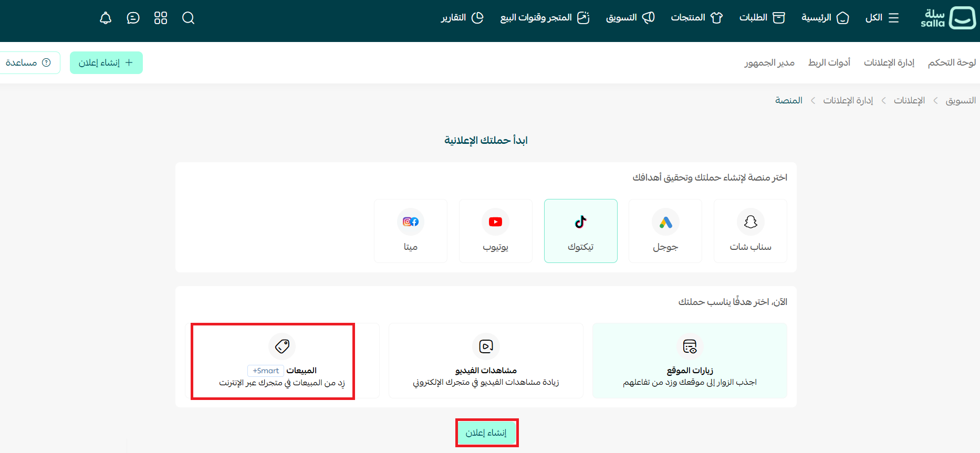Select the Snapchat platform card
Viewport: 980px width, 453px height.
[750, 231]
